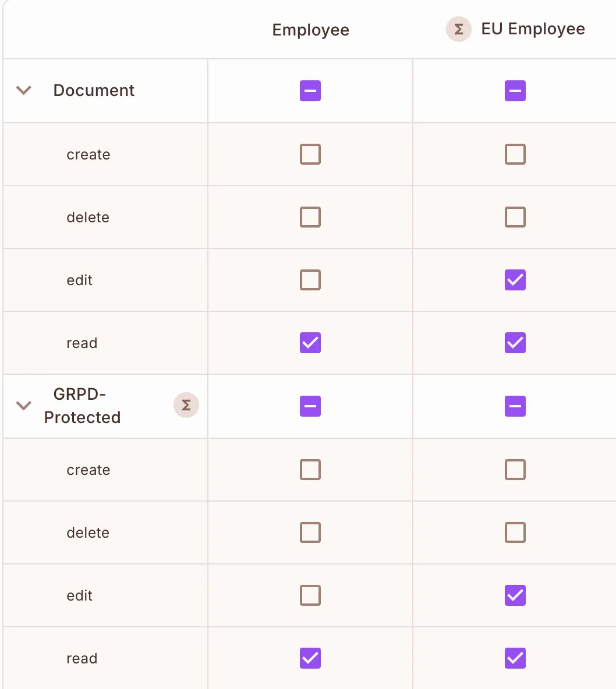
Task: Select the Document resource row label
Action: click(94, 91)
